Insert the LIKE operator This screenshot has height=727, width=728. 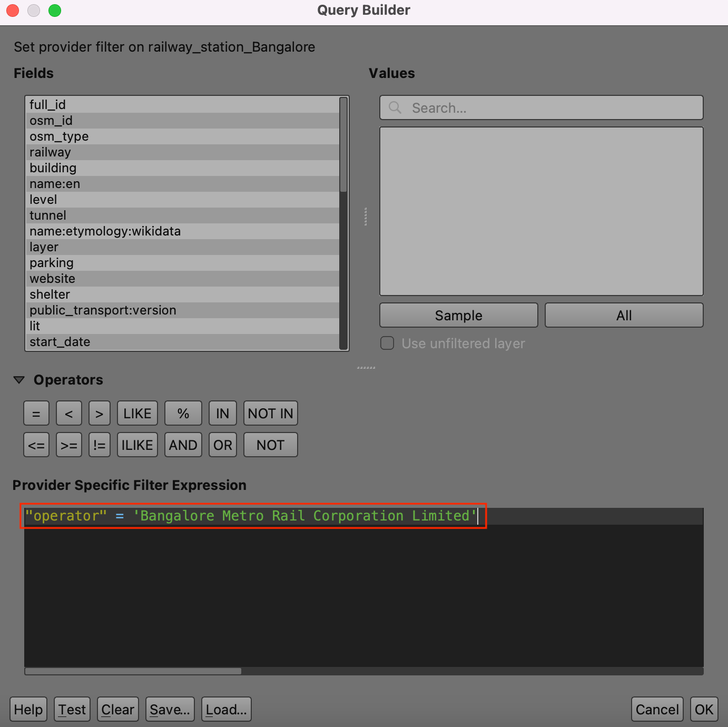(x=137, y=413)
